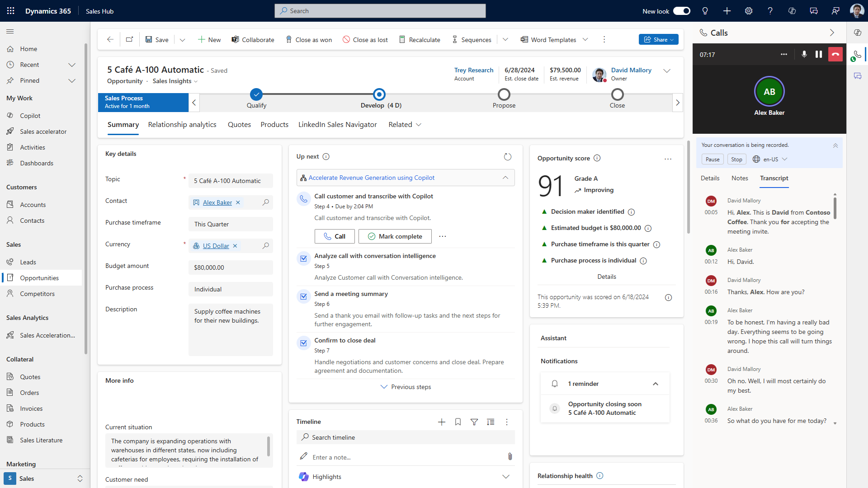Filter the Timeline records
The height and width of the screenshot is (488, 868).
(x=474, y=422)
